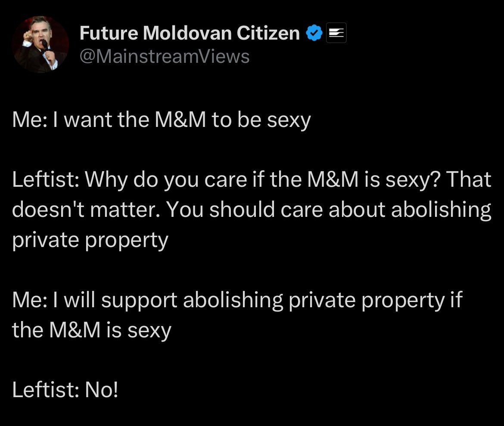Screen dimensions: 504x426
Task: Click the word 'about' in the tweet
Action: 357,210
